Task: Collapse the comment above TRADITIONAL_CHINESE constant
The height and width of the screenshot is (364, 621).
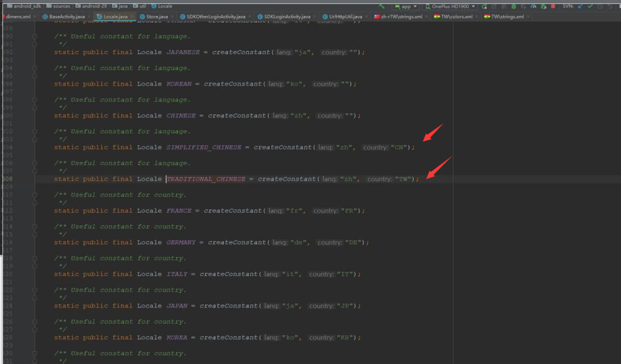Action: pyautogui.click(x=35, y=163)
